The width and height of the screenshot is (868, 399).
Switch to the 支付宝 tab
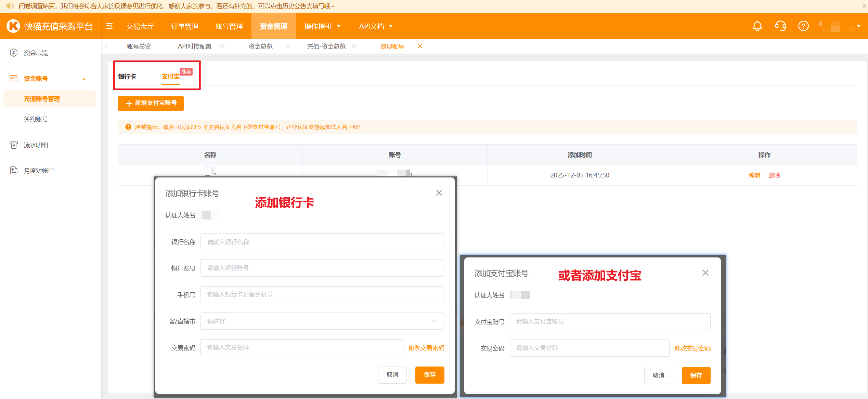[x=170, y=77]
